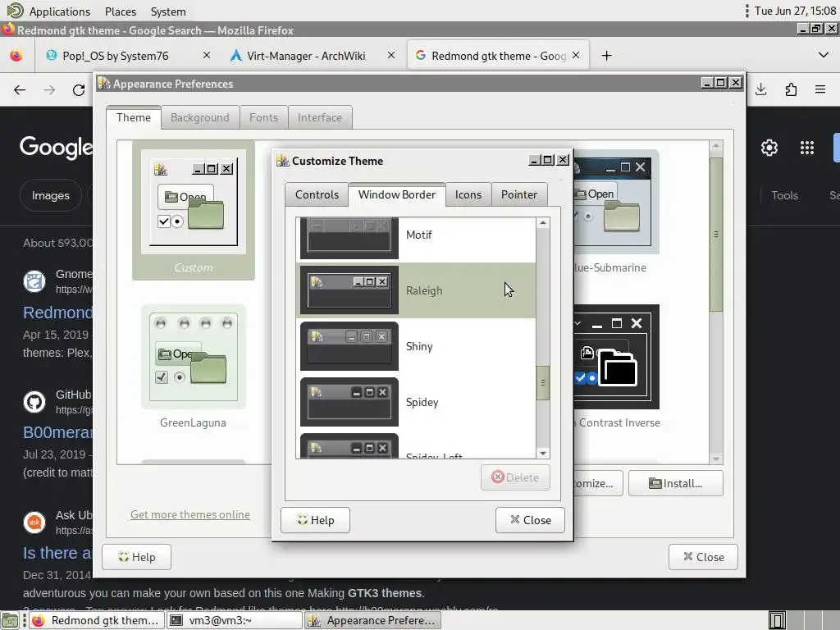Image resolution: width=840 pixels, height=630 pixels.
Task: Open the Theme tab in Appearance Preferences
Action: [134, 117]
